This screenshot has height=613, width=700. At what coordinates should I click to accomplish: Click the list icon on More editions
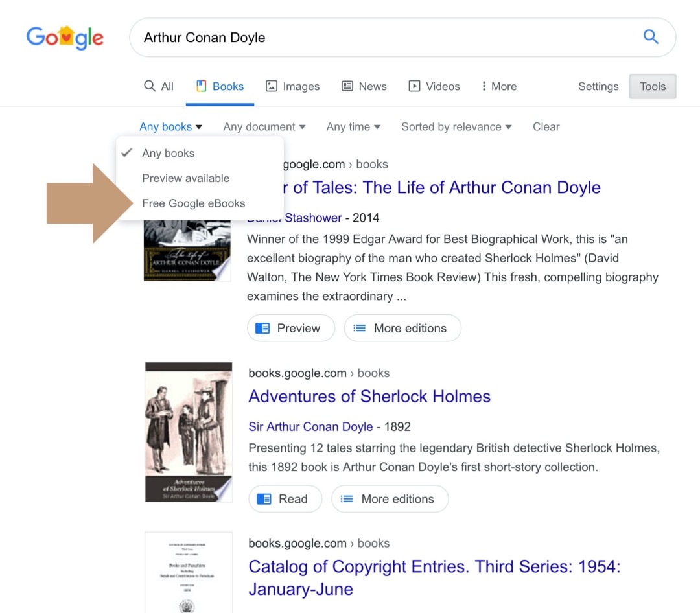click(358, 328)
